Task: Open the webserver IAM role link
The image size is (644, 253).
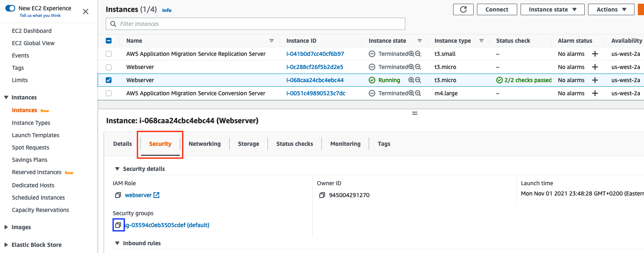Action: 139,195
